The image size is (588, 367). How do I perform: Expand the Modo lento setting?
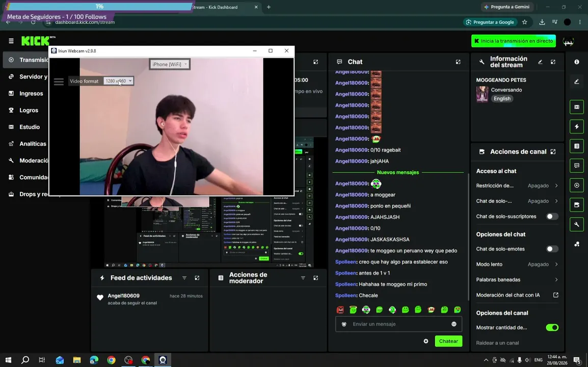click(x=517, y=264)
